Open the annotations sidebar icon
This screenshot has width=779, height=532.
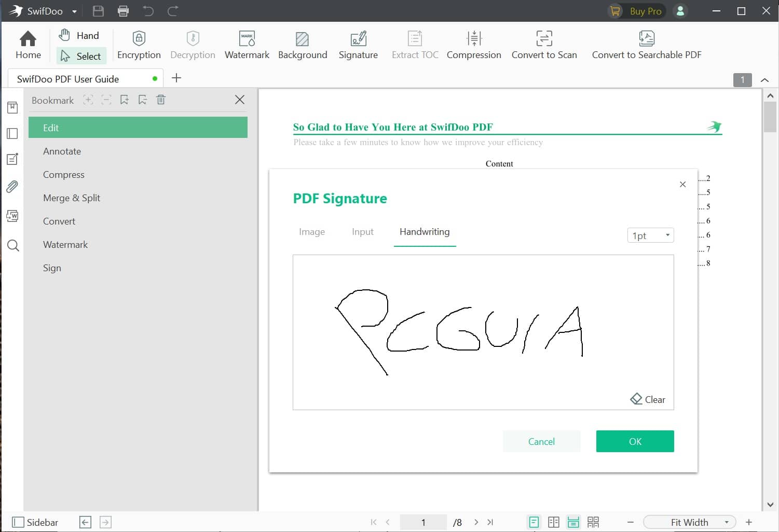12,159
